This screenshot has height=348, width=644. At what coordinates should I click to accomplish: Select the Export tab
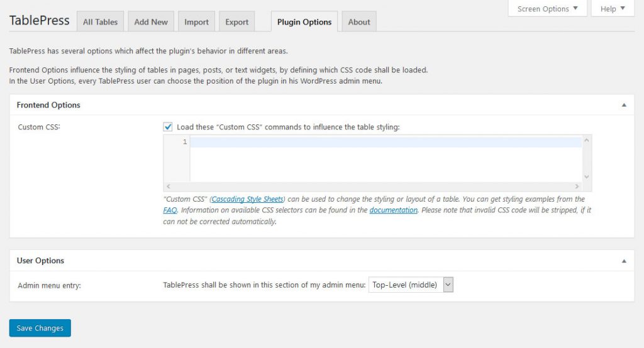237,22
